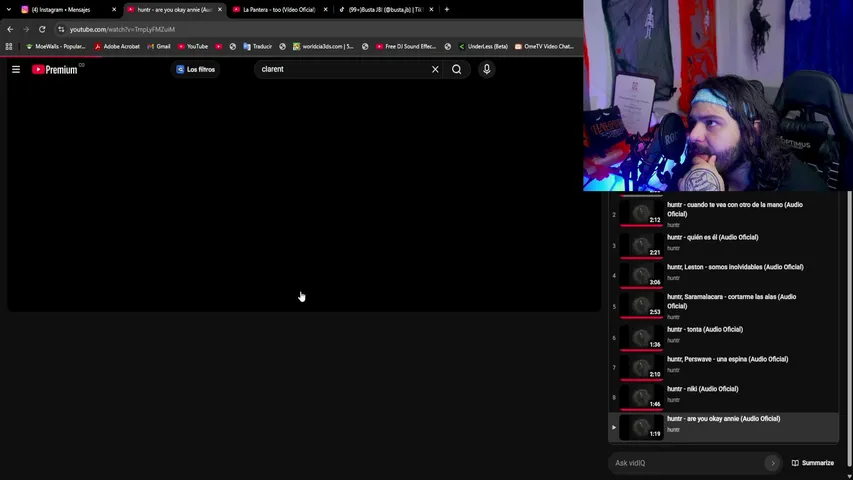This screenshot has width=853, height=480.
Task: Click thumbnail of the 2:21 playlist video
Action: [x=641, y=245]
